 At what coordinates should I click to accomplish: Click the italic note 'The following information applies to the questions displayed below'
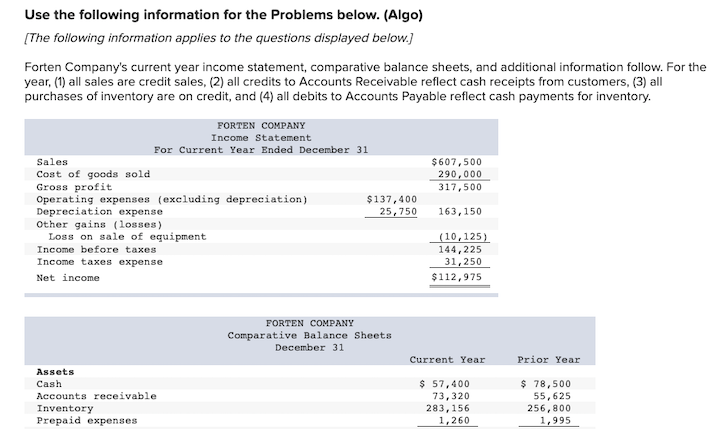[x=218, y=38]
